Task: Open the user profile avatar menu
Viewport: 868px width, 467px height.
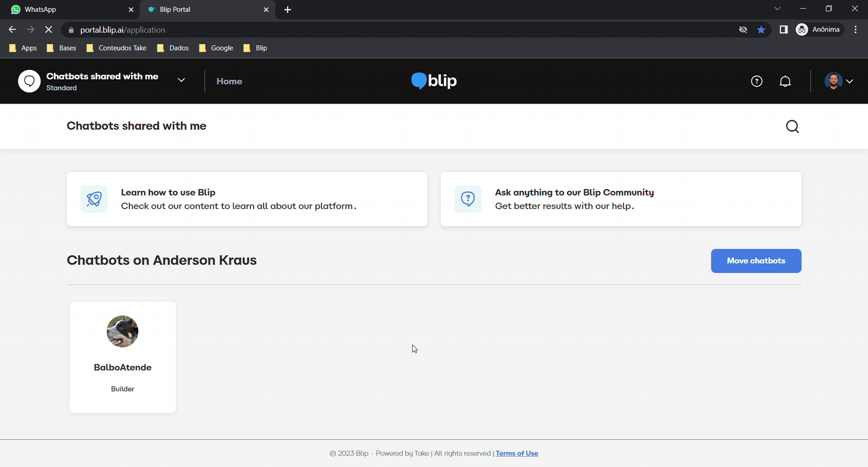Action: pyautogui.click(x=838, y=81)
